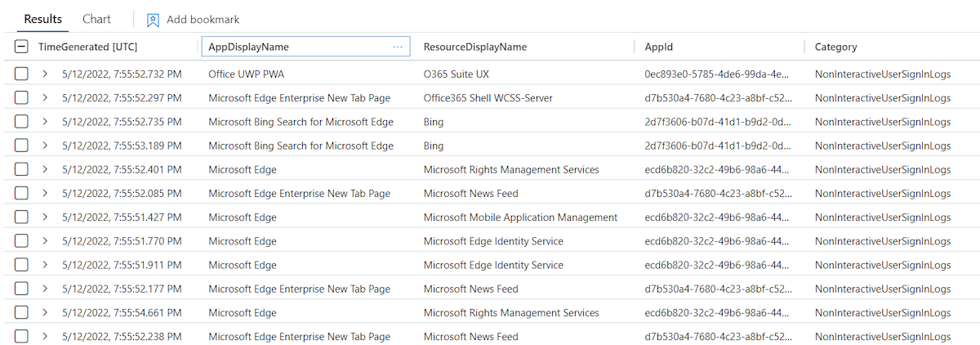This screenshot has width=980, height=345.
Task: Open AppDisplayName column options ellipsis
Action: click(398, 47)
